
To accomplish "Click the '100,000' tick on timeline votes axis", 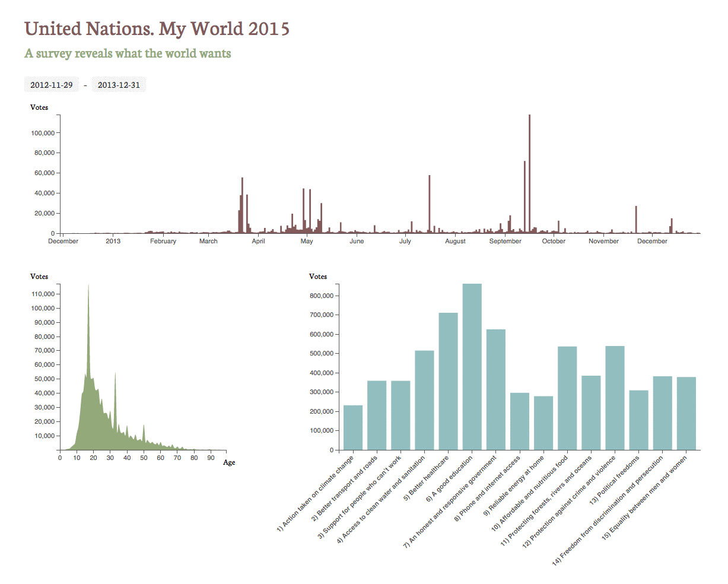I will [43, 133].
